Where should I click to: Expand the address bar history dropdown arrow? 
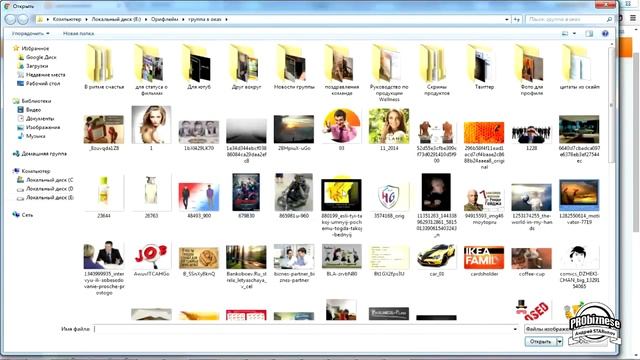pos(507,19)
